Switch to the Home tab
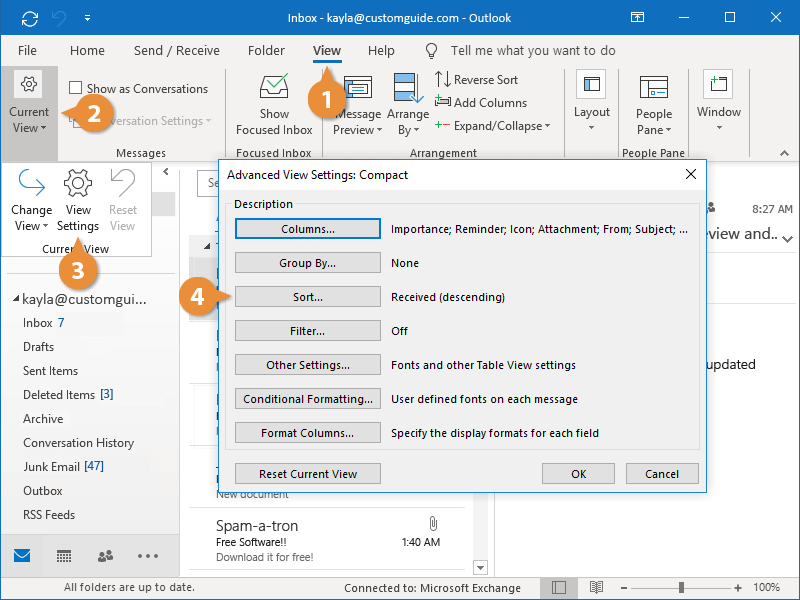 (87, 51)
